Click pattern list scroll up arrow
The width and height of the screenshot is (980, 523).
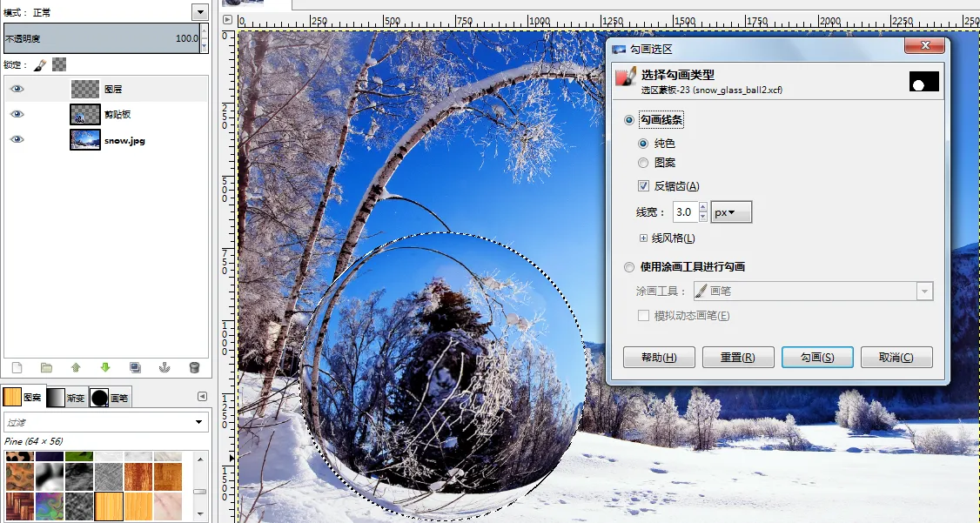click(200, 459)
